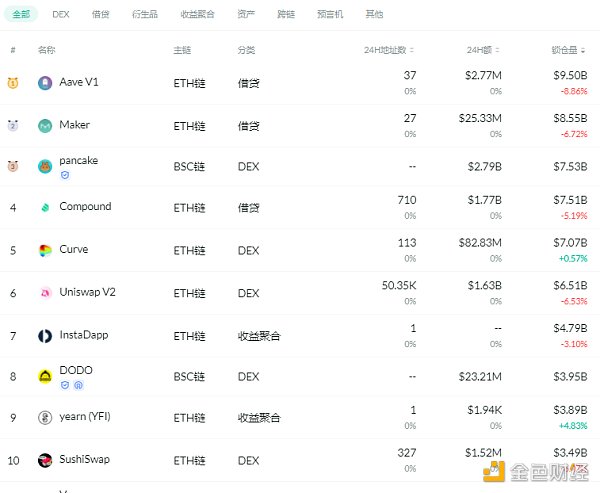Click the Curve logo icon
Viewport: 600px width, 493px height.
pyautogui.click(x=45, y=251)
